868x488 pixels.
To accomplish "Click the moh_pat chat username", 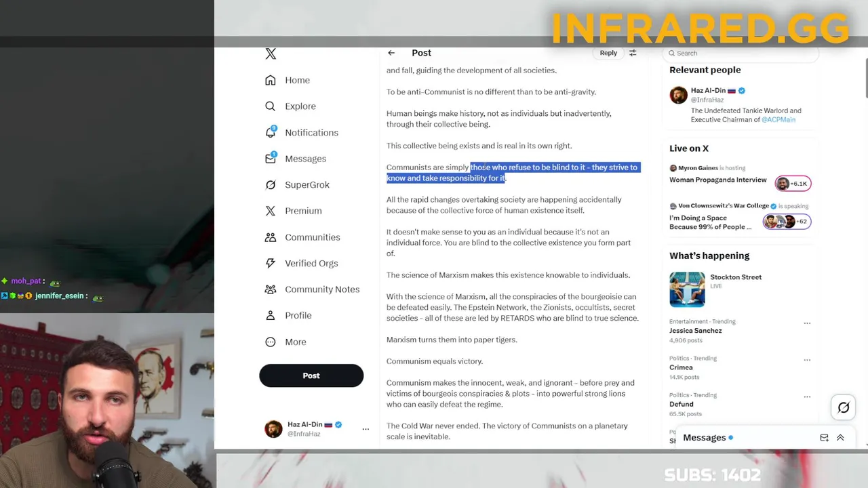I will pos(26,281).
